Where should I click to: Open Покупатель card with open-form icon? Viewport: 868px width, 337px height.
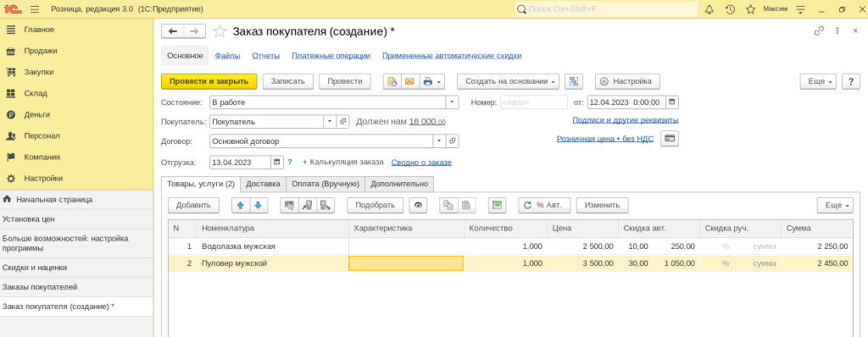pyautogui.click(x=342, y=122)
